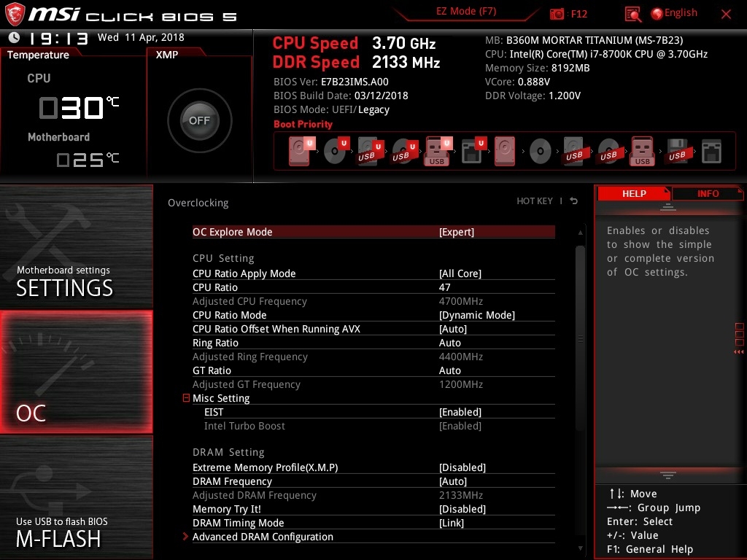
Task: Click the clock icon beside the time
Action: 15,37
